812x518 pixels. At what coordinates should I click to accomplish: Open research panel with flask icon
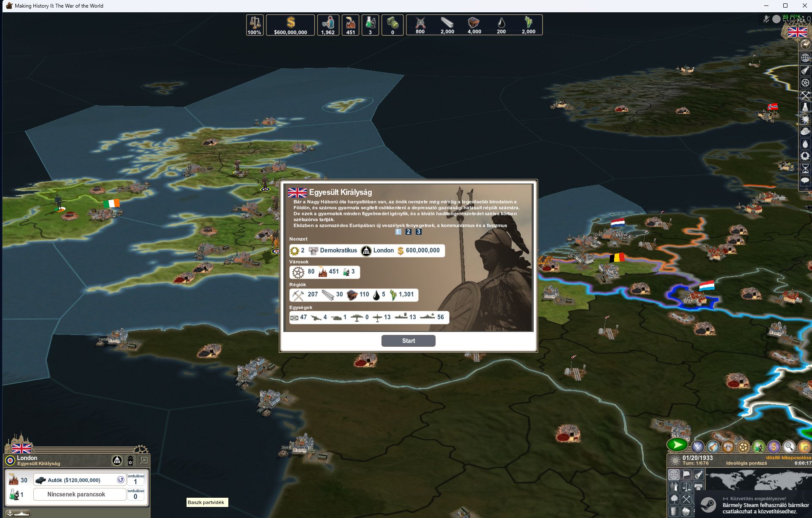[758, 446]
